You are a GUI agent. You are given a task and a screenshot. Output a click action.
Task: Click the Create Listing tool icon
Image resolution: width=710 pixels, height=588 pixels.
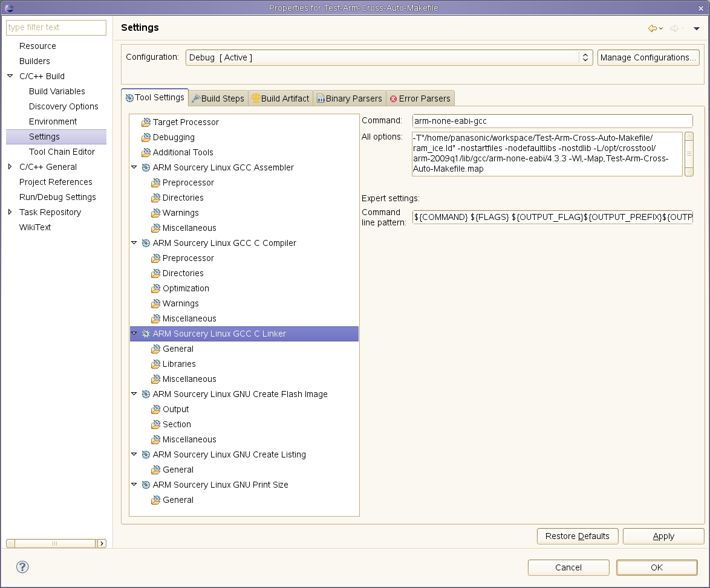click(146, 454)
